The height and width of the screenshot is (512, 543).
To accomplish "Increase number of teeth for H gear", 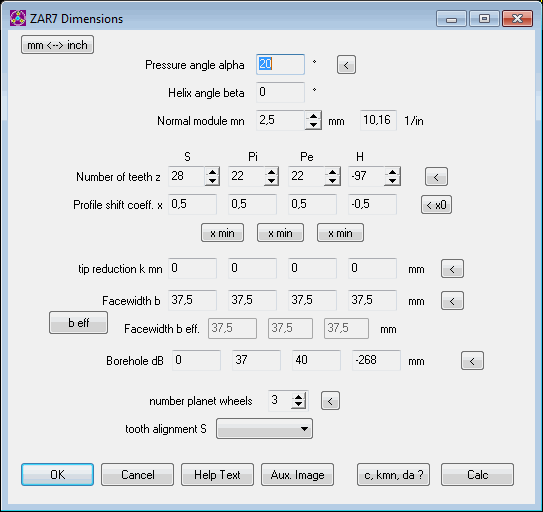I will pos(392,172).
